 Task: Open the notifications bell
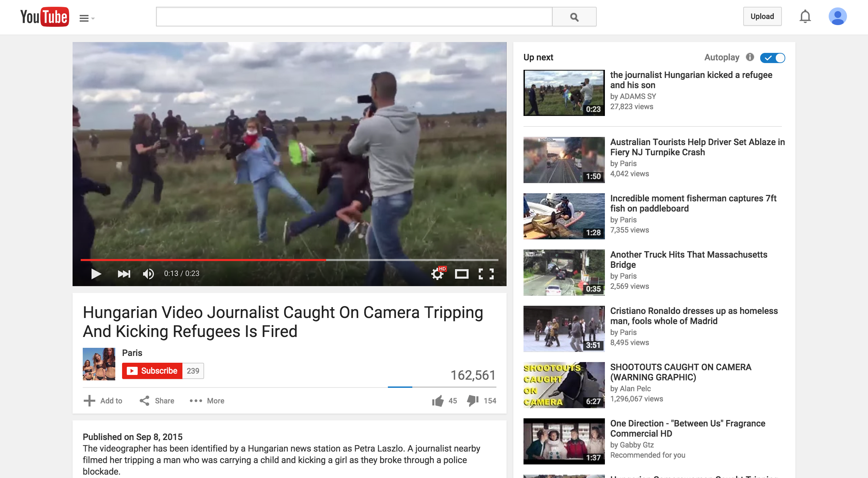point(805,17)
